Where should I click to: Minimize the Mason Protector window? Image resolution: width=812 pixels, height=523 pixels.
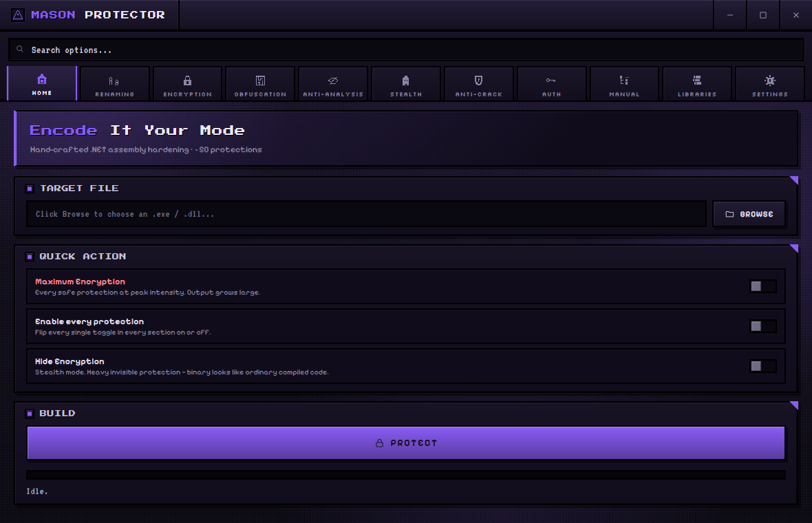click(730, 15)
